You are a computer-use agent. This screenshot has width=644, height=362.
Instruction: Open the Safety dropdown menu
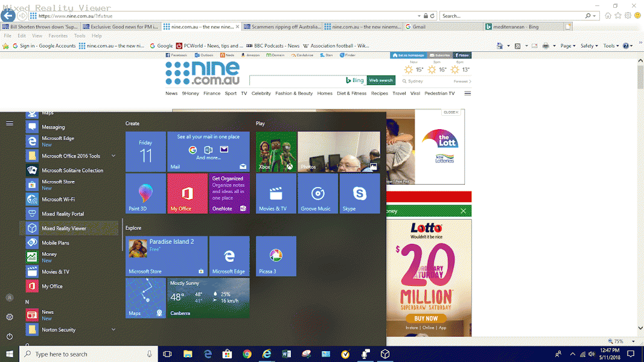click(589, 46)
